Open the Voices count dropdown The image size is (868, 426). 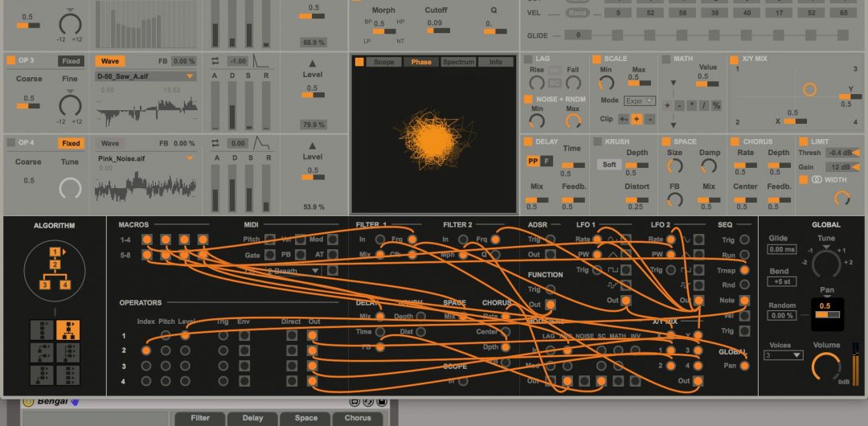[x=784, y=355]
